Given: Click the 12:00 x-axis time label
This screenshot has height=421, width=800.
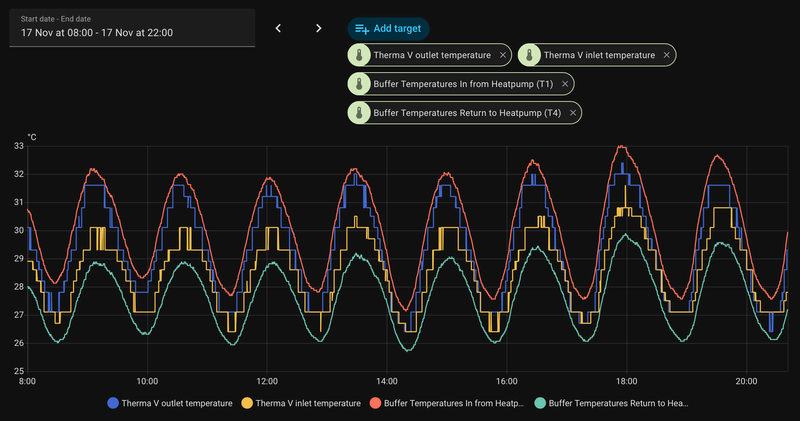Looking at the screenshot, I should tap(267, 381).
